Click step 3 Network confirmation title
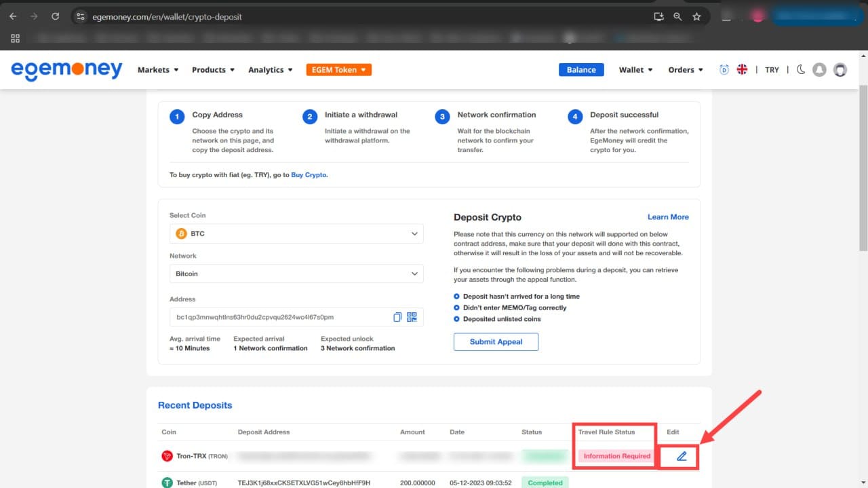 [496, 115]
